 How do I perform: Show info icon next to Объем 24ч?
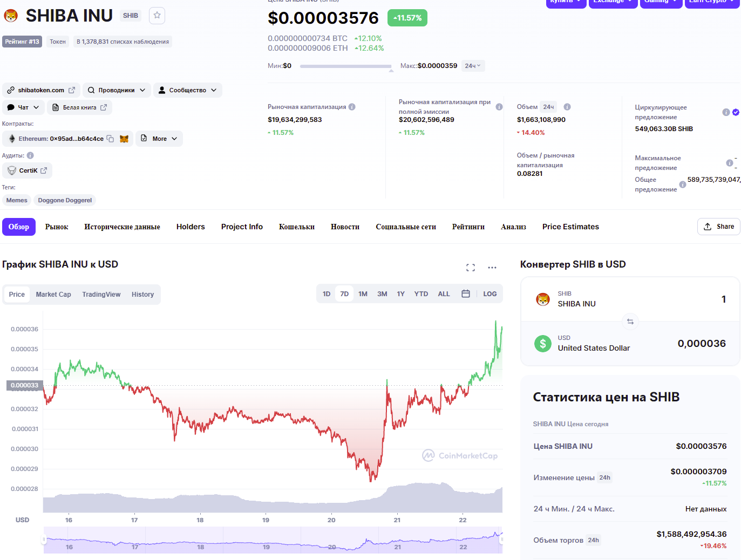(567, 107)
